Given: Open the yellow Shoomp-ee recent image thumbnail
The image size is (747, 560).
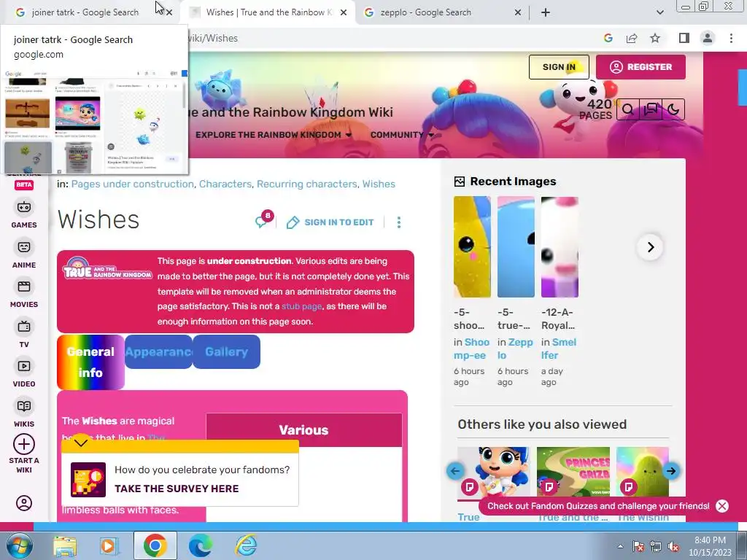Looking at the screenshot, I should coord(472,247).
